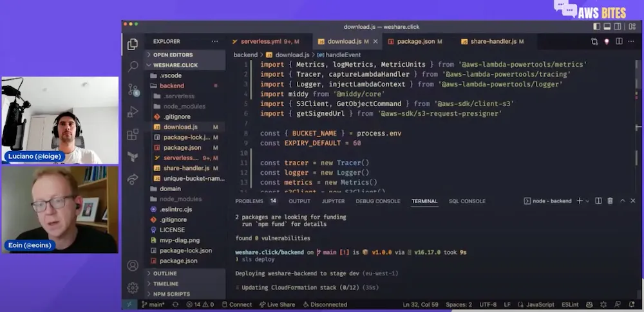Click Disconnected status bar item
This screenshot has height=312, width=644.
[325, 305]
